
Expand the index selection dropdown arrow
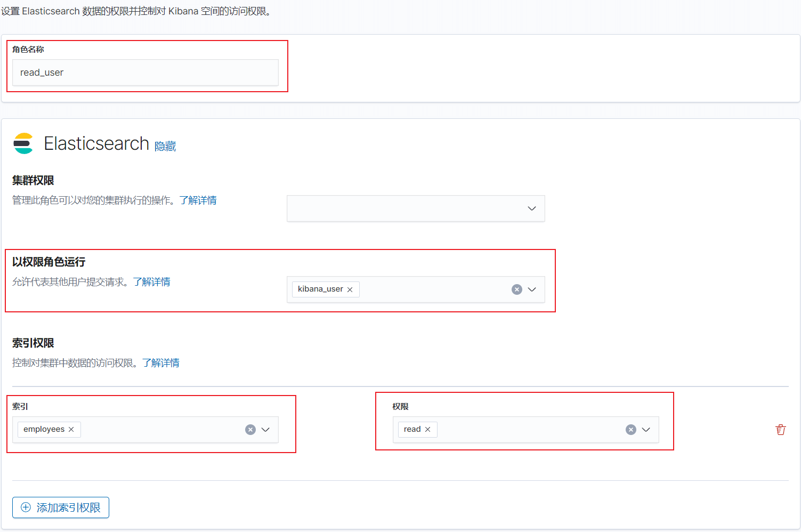265,430
